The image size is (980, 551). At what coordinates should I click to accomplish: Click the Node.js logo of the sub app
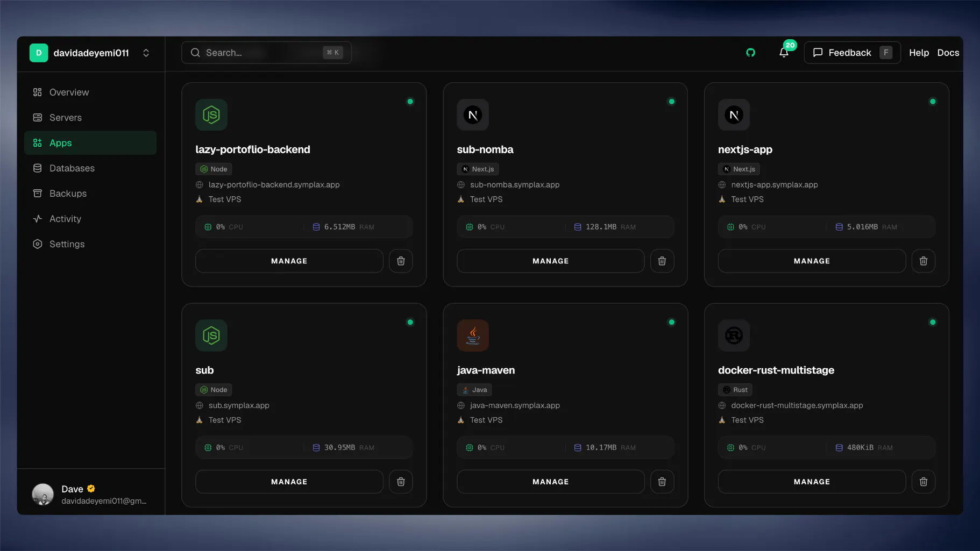click(x=211, y=335)
